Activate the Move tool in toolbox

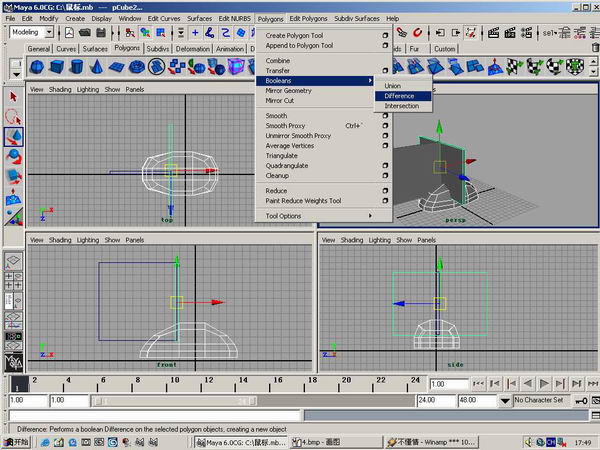click(13, 137)
